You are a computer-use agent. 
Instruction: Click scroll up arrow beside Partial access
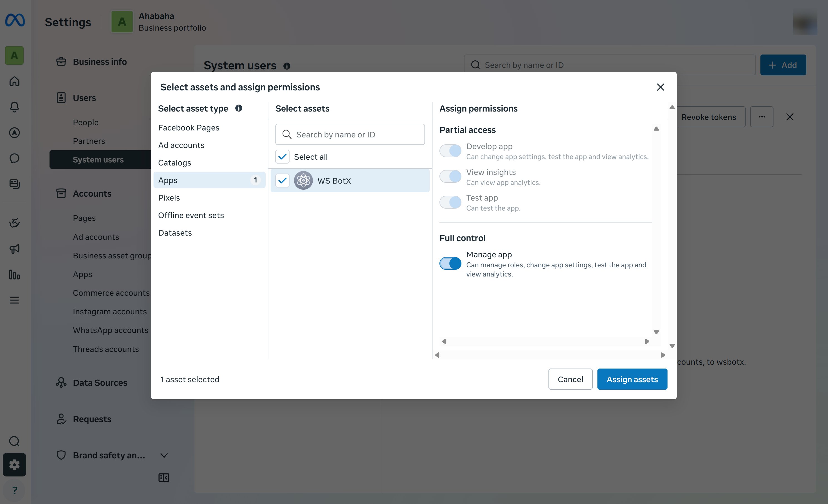click(x=656, y=129)
